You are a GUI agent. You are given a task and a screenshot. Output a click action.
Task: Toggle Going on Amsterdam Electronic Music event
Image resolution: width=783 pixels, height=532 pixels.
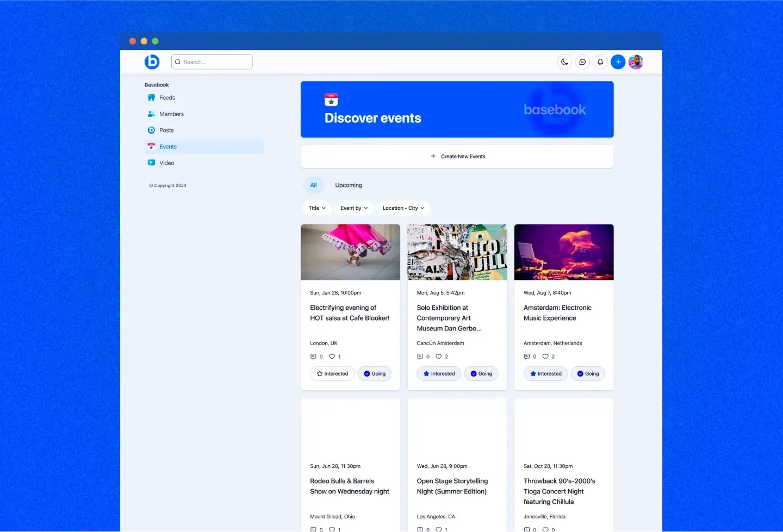tap(588, 374)
